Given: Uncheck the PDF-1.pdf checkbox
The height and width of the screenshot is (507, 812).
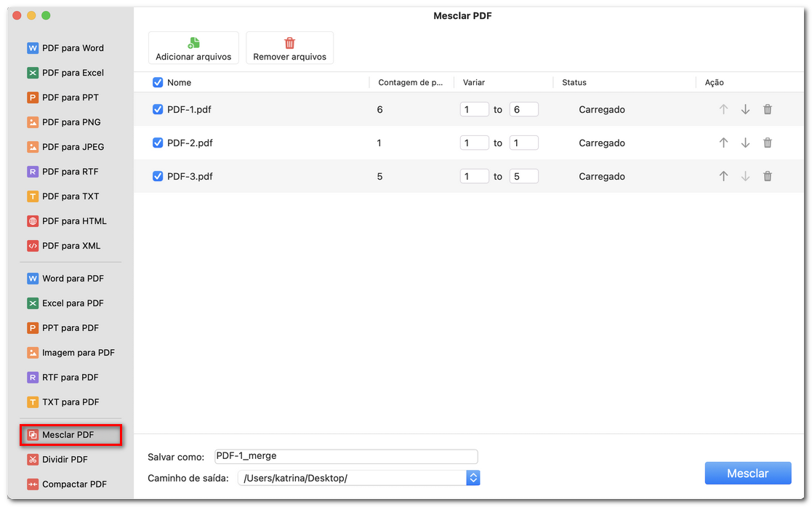Looking at the screenshot, I should pyautogui.click(x=158, y=110).
